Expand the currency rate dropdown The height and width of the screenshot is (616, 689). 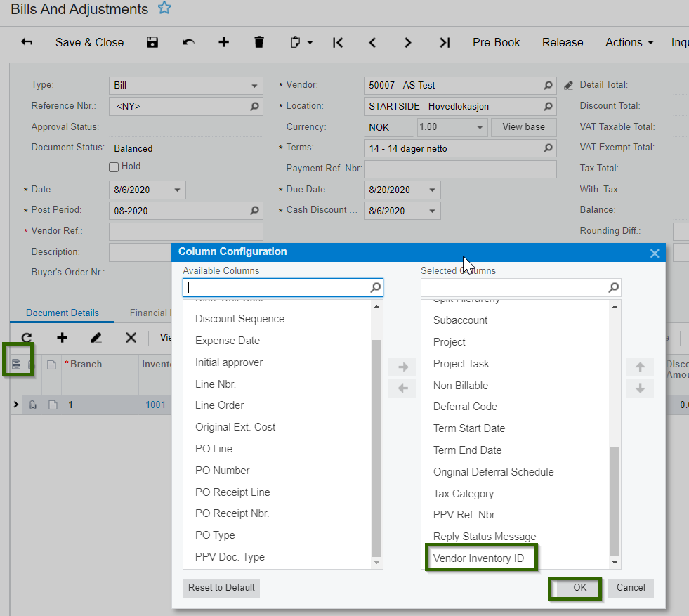point(480,127)
